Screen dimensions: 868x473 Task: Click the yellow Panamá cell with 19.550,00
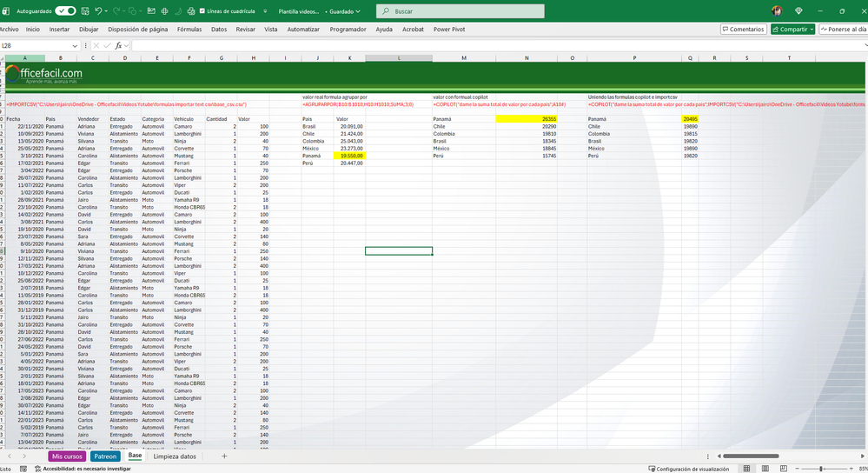tap(349, 156)
